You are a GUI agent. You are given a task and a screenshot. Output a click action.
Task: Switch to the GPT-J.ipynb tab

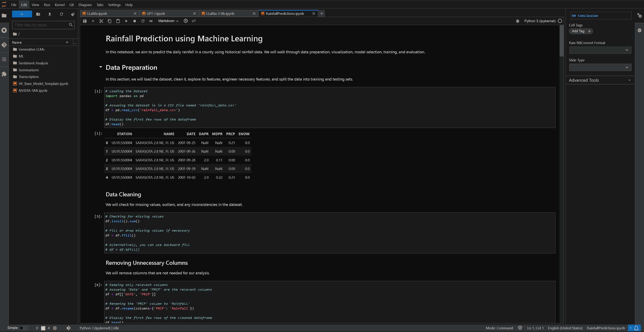pos(155,13)
